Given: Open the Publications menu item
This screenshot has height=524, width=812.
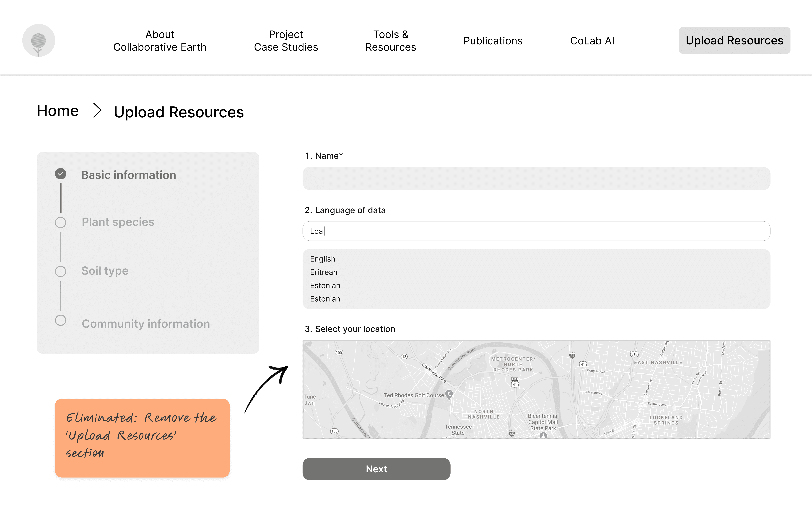Looking at the screenshot, I should [493, 41].
